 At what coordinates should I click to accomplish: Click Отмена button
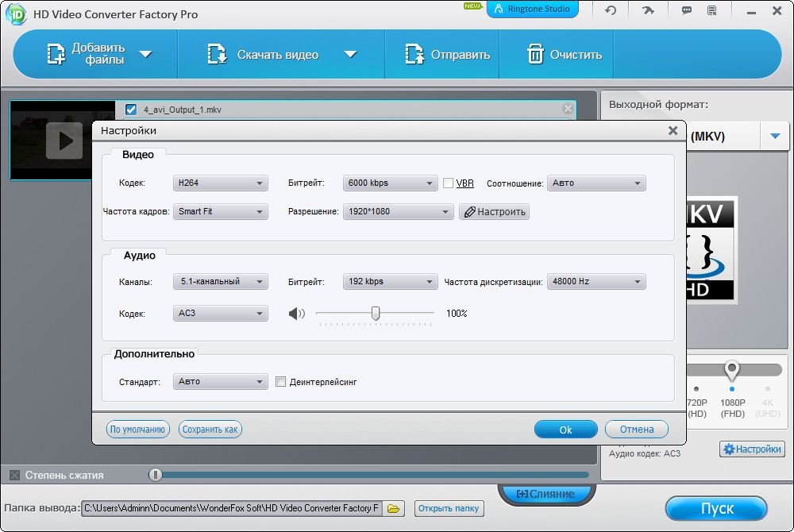(637, 430)
